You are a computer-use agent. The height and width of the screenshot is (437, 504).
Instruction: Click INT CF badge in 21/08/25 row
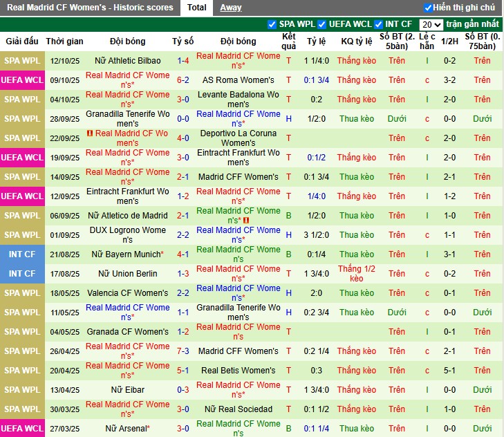pos(22,254)
